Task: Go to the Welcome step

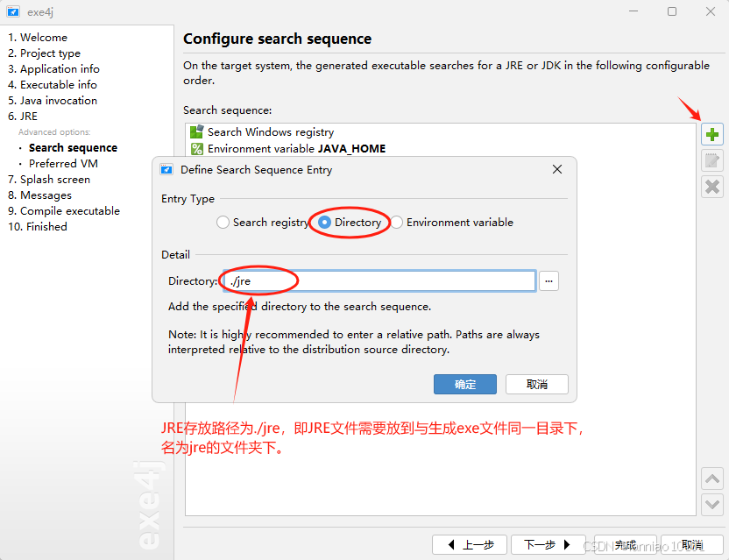Action: (38, 37)
